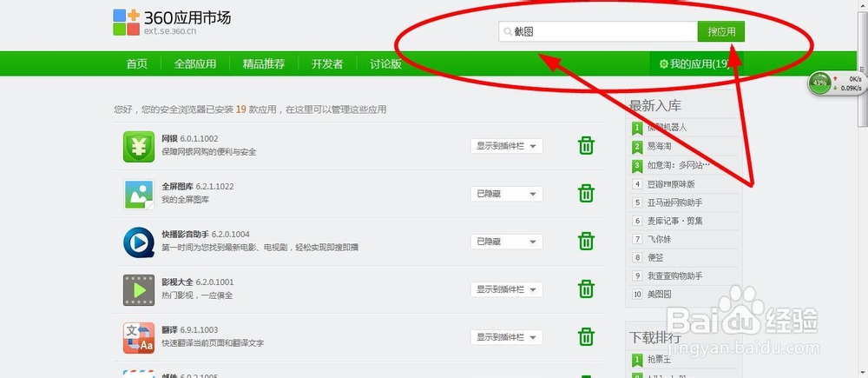
Task: Click the 搜应用 search button
Action: [720, 31]
